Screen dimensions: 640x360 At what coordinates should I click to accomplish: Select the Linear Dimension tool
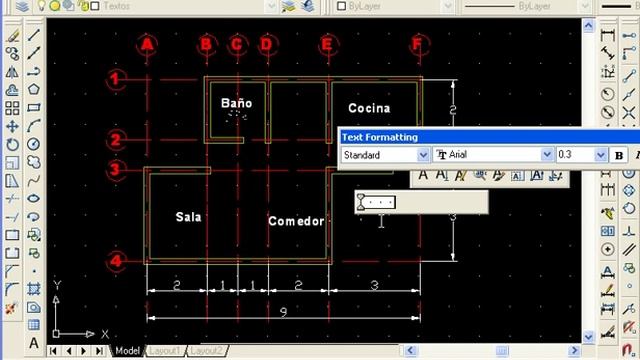pos(608,35)
